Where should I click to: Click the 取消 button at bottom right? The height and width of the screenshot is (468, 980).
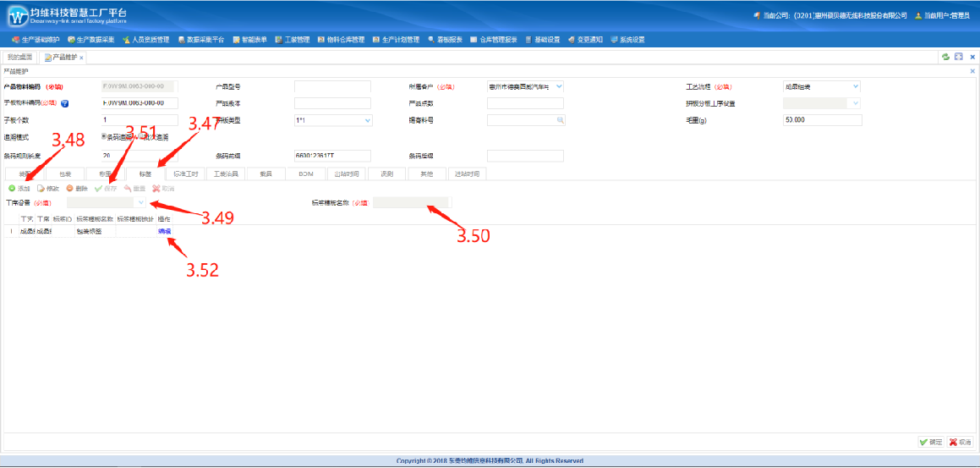point(960,442)
